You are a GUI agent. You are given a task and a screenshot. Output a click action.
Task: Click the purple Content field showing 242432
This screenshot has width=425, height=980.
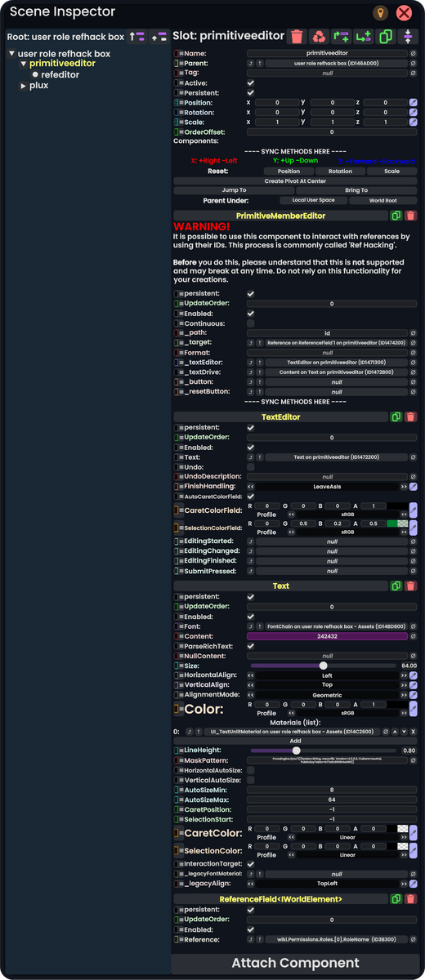pyautogui.click(x=327, y=636)
